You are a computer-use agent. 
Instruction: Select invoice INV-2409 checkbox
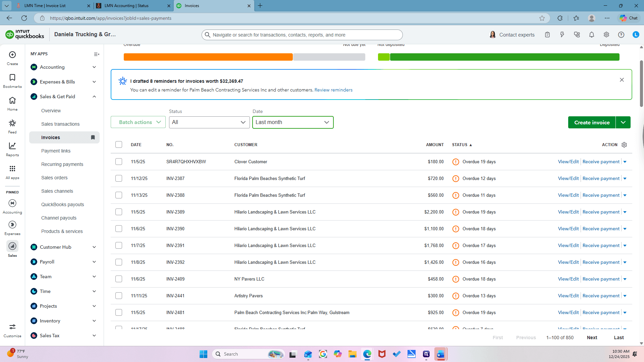tap(119, 279)
